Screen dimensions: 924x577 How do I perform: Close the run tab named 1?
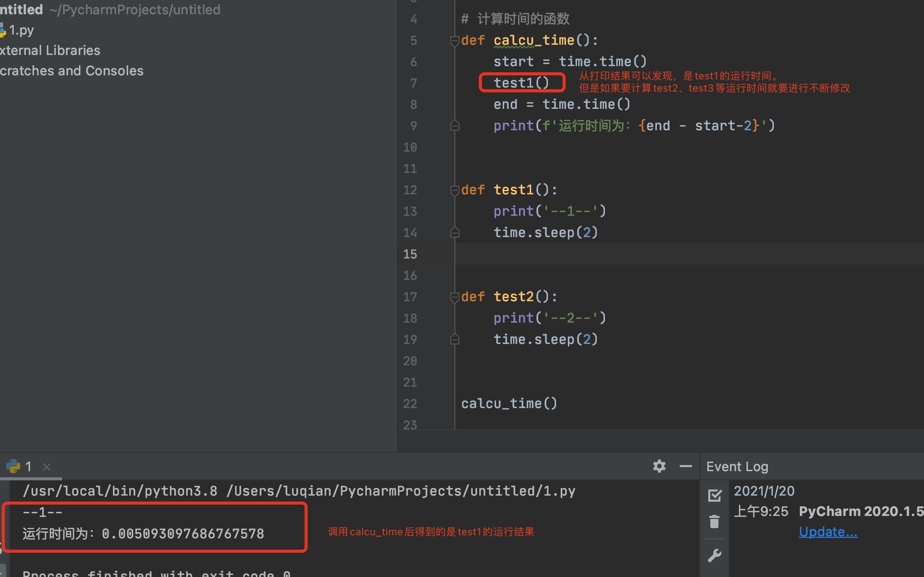(x=47, y=467)
